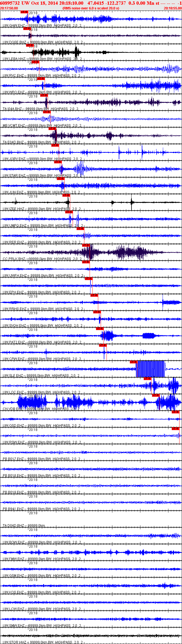Screen dimensions: 182x644
Task: Click the UW.GHW EHZ station label
Action: [14, 26]
